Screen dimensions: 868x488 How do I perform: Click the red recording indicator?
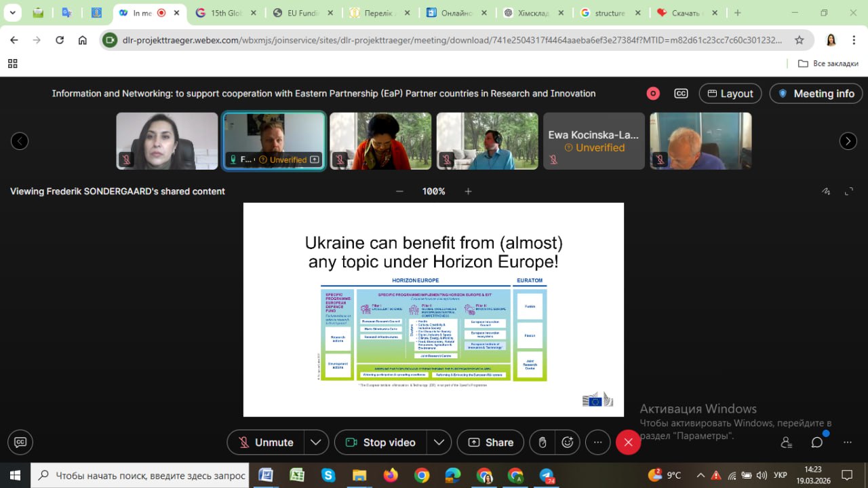point(653,94)
